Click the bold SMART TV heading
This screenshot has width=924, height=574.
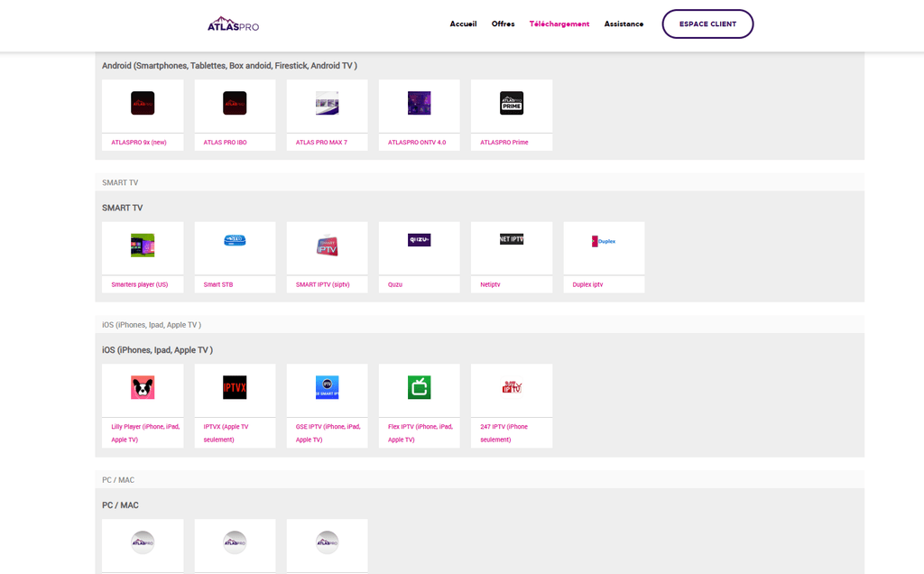coord(122,208)
